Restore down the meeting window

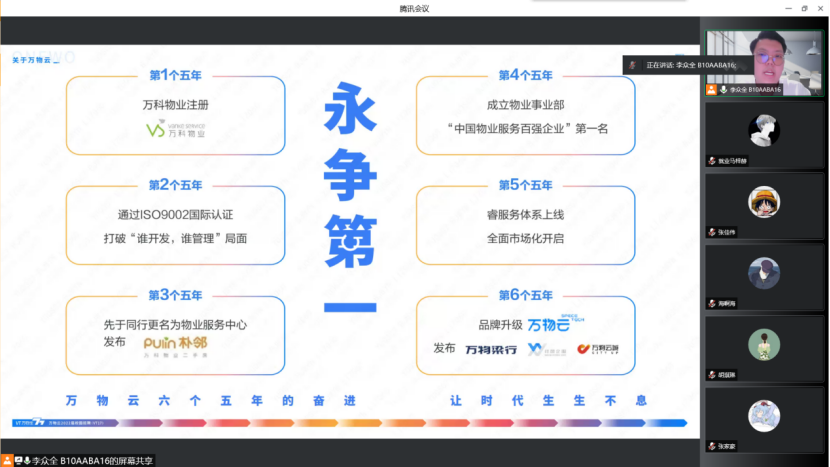(x=803, y=8)
